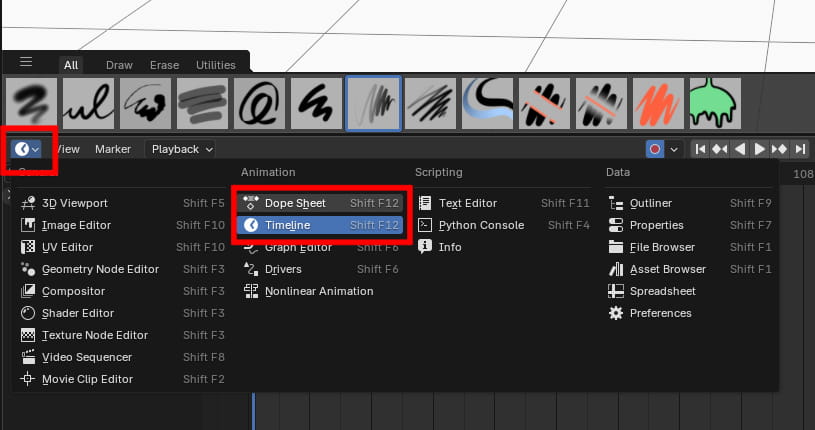Switch to the Erase brush tab
This screenshot has height=430, width=815.
164,65
